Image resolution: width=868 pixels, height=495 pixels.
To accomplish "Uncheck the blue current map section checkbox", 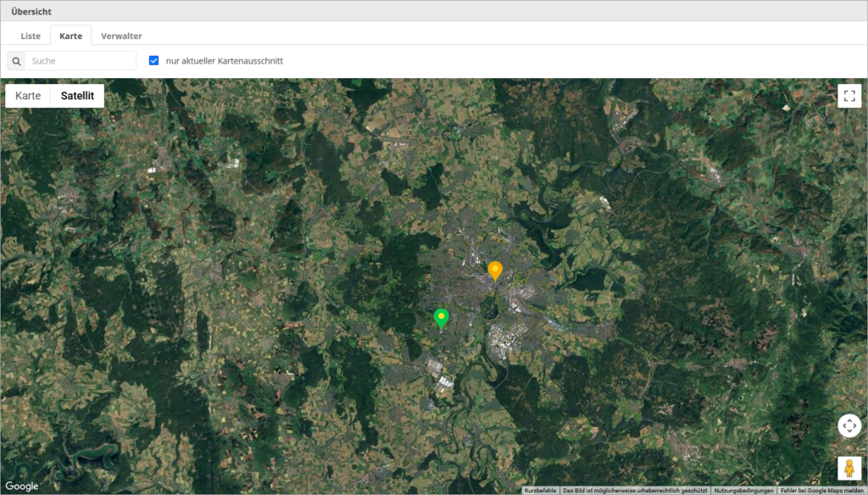I will [153, 61].
